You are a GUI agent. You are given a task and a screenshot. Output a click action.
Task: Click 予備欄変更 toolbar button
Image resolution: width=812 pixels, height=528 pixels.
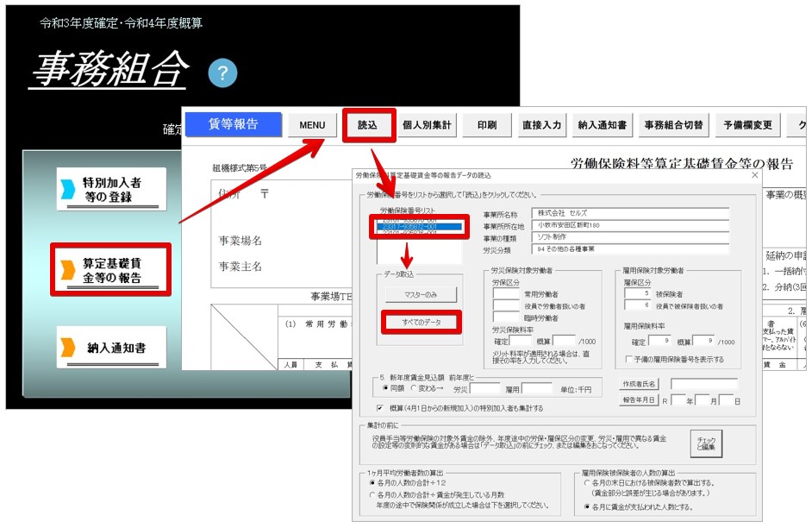748,125
